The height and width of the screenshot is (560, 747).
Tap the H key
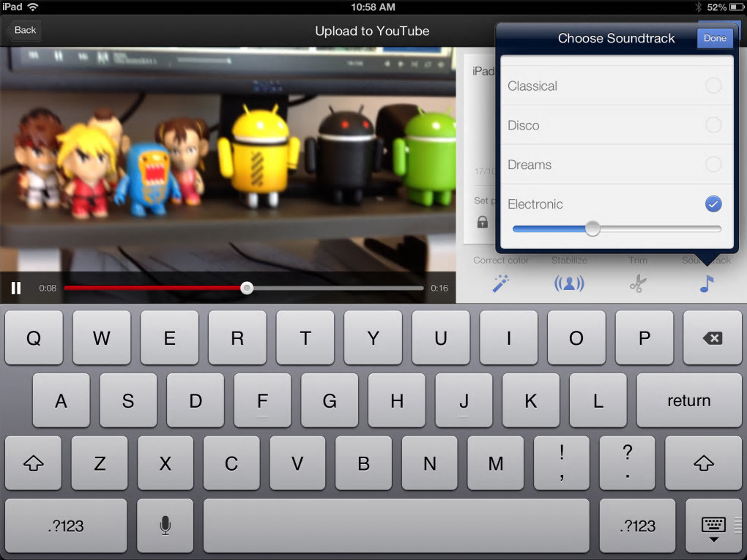point(397,400)
